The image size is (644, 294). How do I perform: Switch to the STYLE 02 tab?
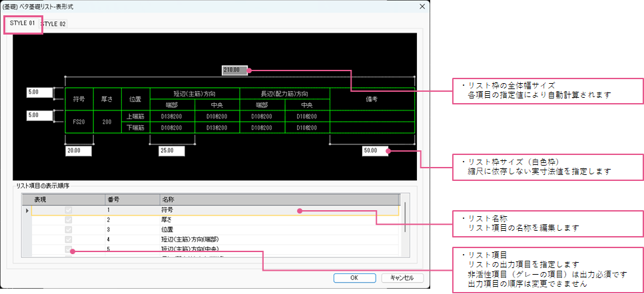pos(55,24)
